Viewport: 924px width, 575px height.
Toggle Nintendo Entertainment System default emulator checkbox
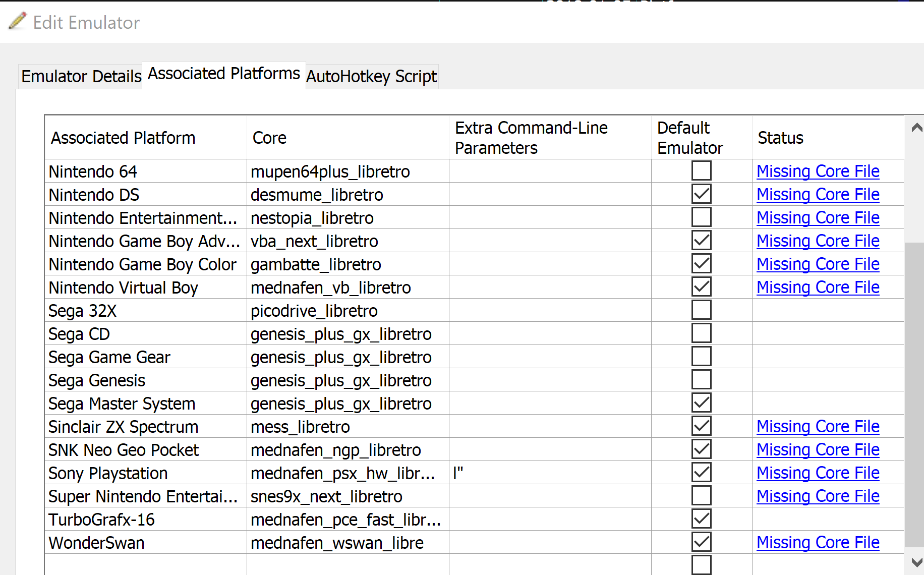tap(701, 217)
